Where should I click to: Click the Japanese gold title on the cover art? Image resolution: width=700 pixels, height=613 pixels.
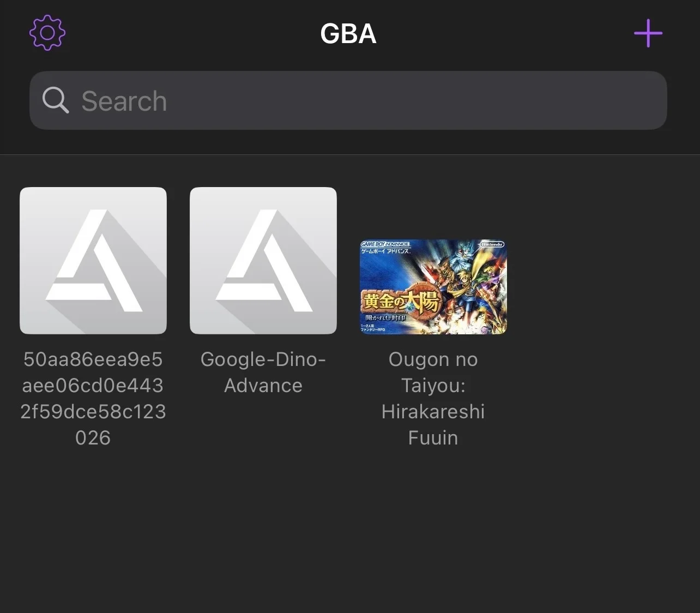pyautogui.click(x=401, y=301)
